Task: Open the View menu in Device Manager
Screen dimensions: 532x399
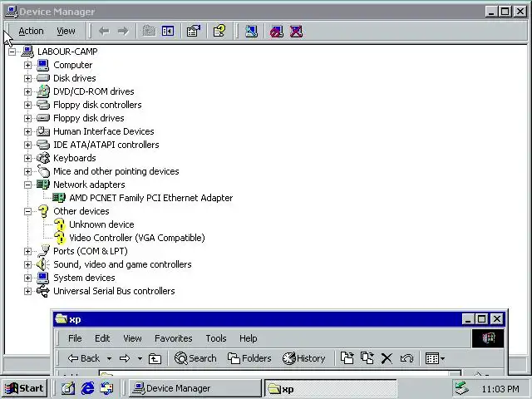Action: coord(66,32)
